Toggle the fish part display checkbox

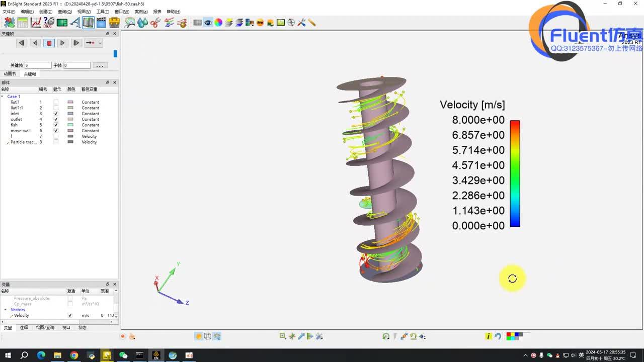[56, 125]
